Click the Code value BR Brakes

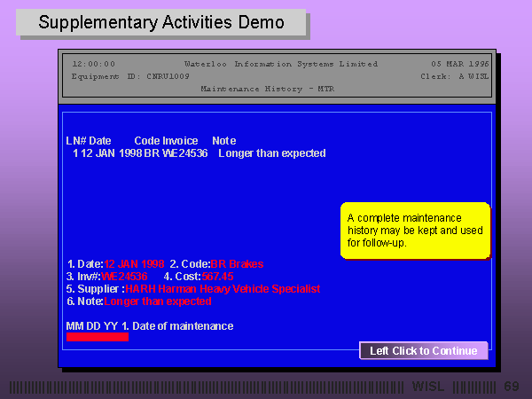point(237,264)
